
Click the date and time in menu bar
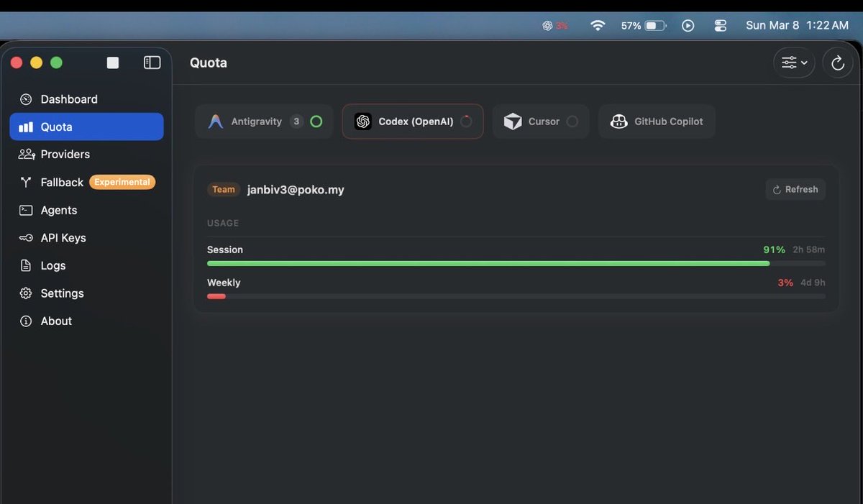798,25
